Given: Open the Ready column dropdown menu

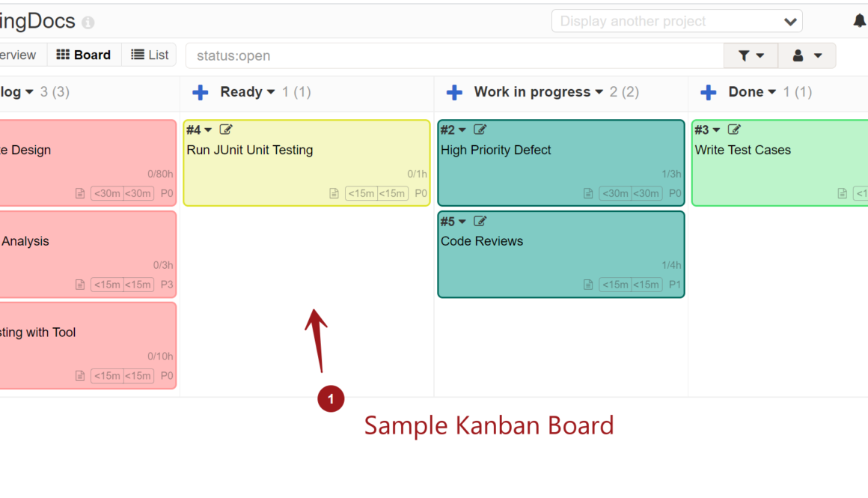Looking at the screenshot, I should point(271,92).
